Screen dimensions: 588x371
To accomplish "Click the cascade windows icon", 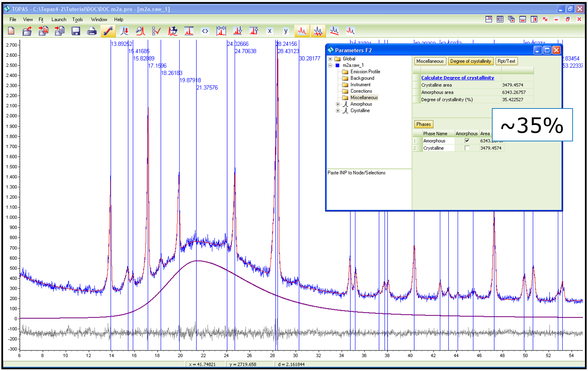I will pos(511,20).
